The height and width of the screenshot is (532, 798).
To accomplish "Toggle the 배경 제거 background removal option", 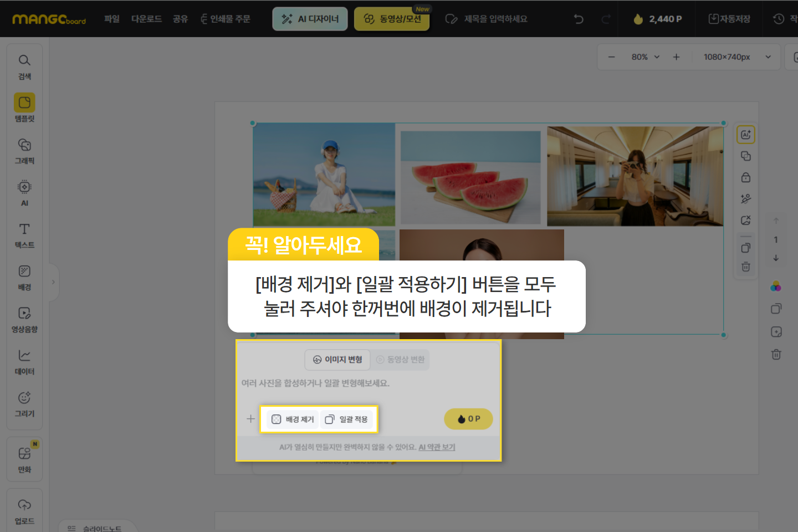I will point(293,420).
